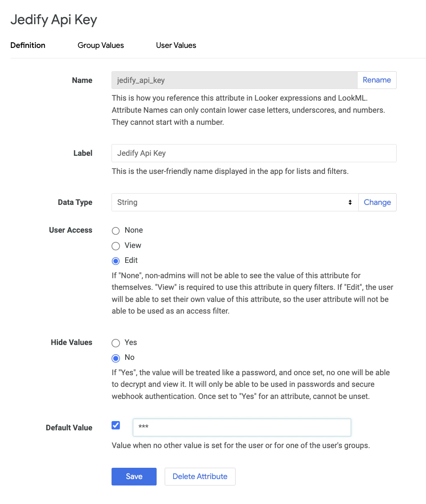Click the Change button for Data Type

(377, 202)
